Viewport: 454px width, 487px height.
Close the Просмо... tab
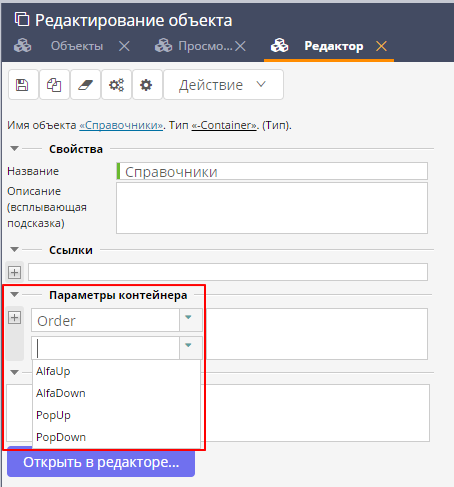point(240,46)
